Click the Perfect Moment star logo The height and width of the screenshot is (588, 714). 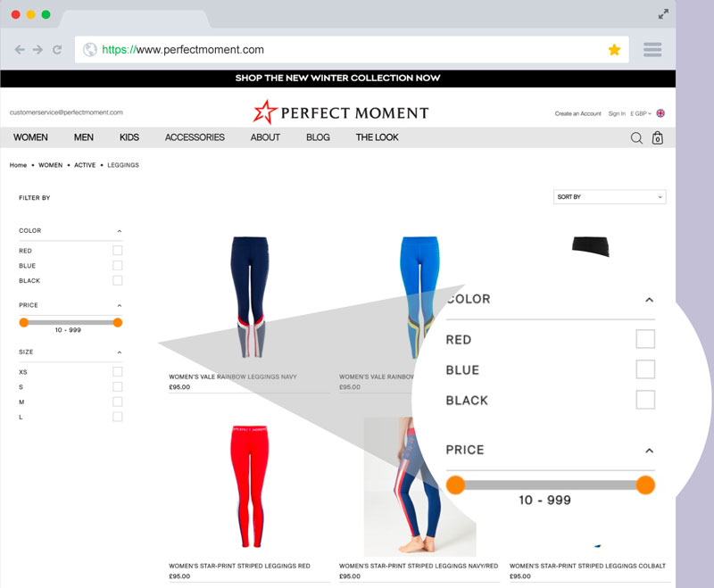[265, 112]
